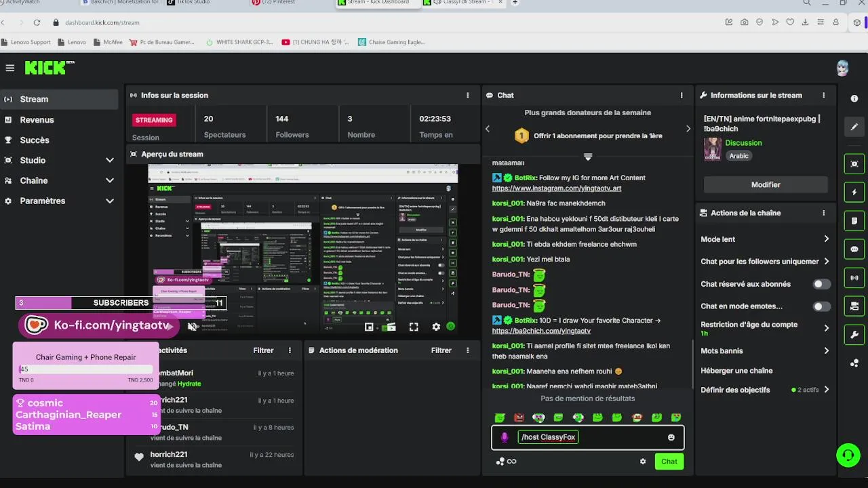Click the green headset support button

848,455
